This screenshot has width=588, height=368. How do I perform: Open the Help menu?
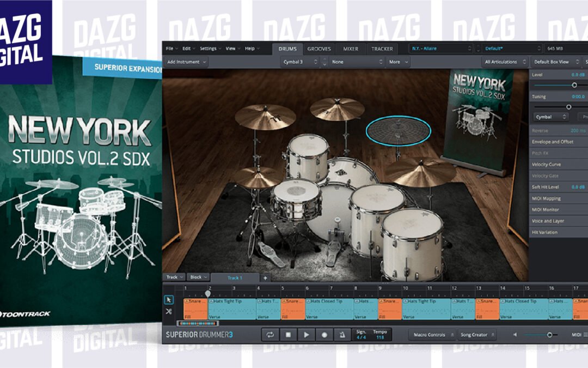click(x=252, y=49)
